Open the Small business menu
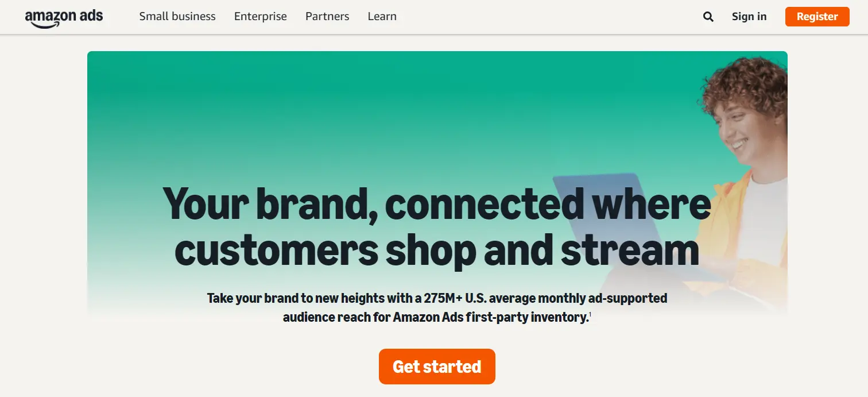868x397 pixels. (x=177, y=17)
